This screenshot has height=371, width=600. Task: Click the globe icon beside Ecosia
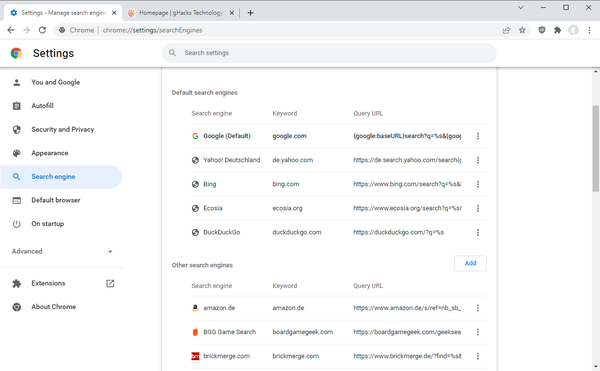[x=195, y=208]
